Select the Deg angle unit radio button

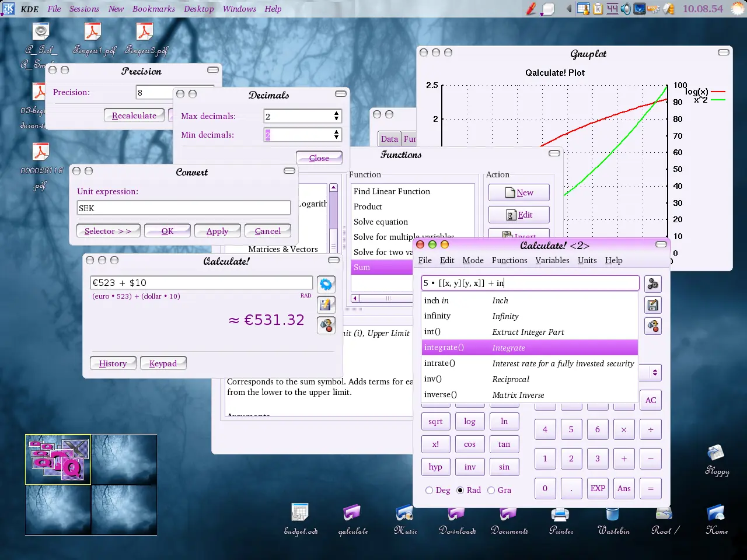(x=430, y=491)
